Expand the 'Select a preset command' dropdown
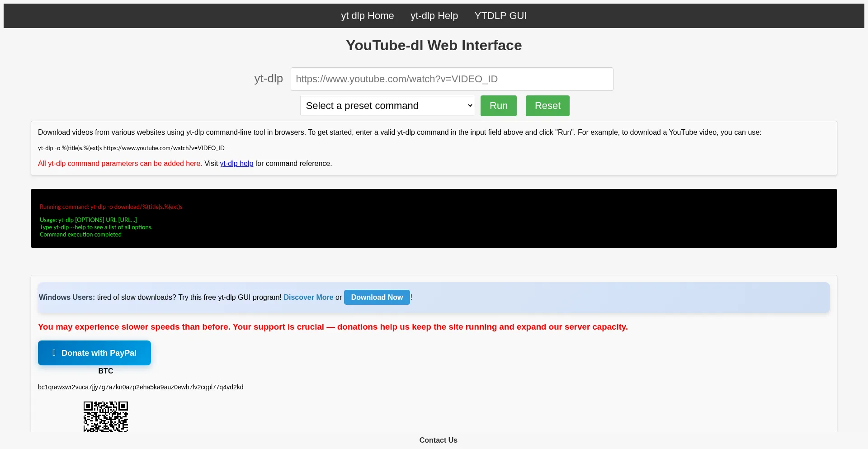868x449 pixels. pos(387,106)
